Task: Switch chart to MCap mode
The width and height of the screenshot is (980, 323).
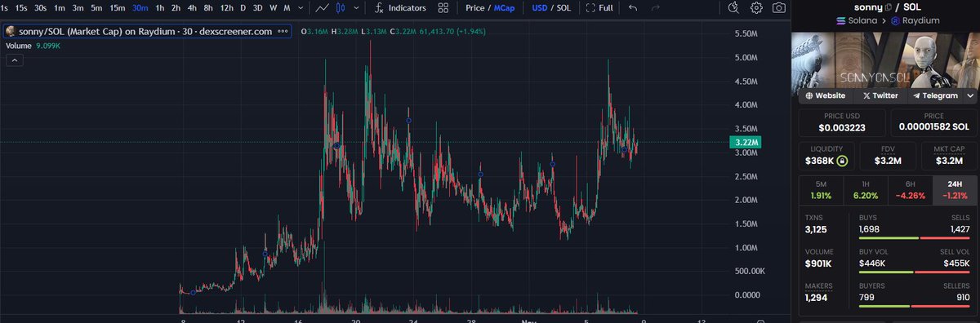Action: tap(504, 7)
